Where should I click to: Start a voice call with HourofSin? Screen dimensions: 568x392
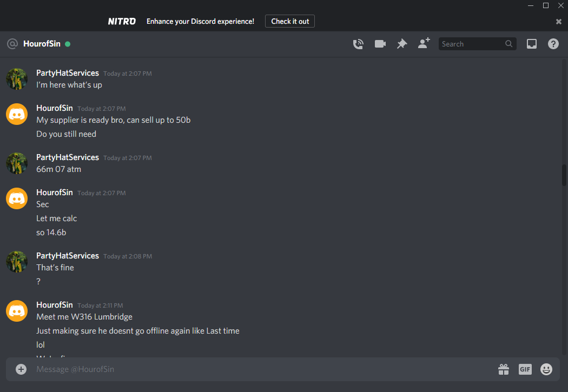coord(358,44)
